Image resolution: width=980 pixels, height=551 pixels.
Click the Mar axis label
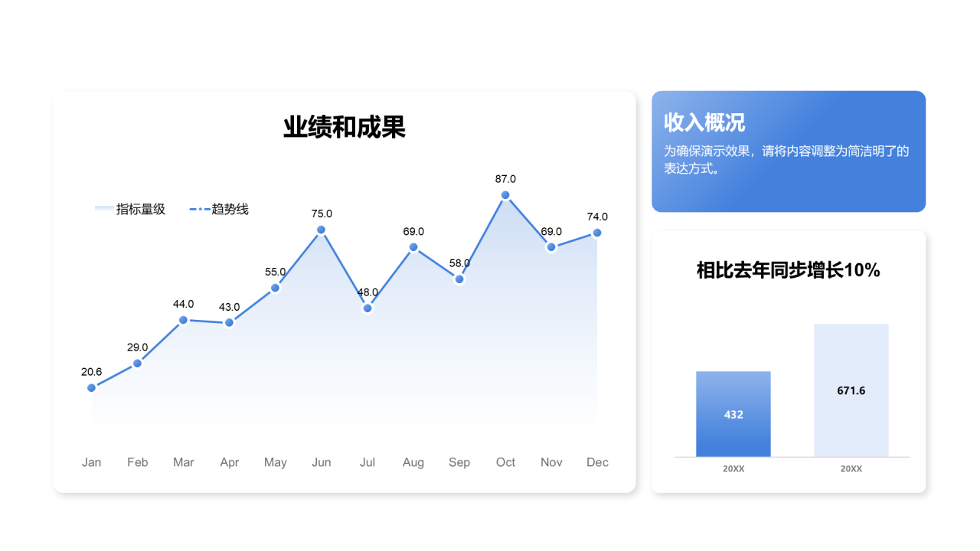click(x=184, y=462)
